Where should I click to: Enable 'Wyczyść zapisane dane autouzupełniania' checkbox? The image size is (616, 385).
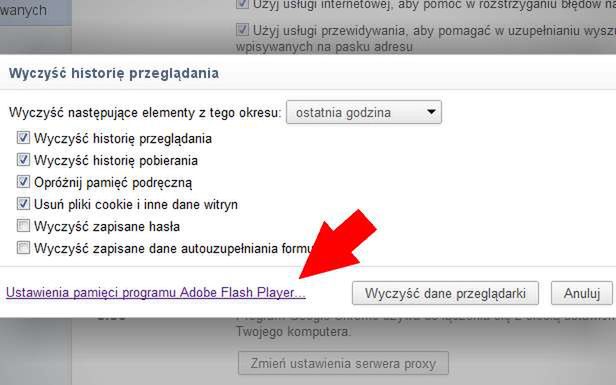pyautogui.click(x=23, y=248)
